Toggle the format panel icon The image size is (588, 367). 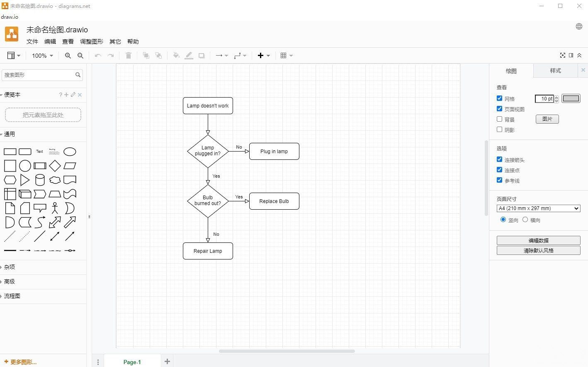pos(571,55)
